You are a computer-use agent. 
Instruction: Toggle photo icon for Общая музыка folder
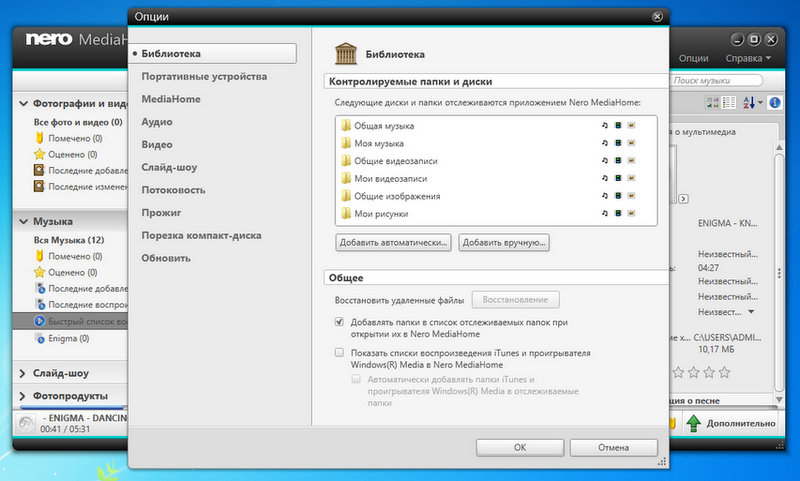point(631,125)
